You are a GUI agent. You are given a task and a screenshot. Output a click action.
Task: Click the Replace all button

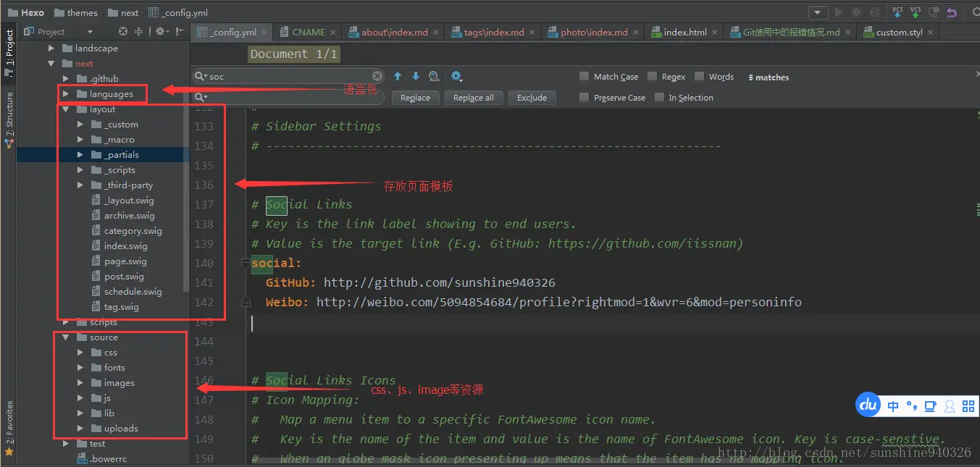pos(474,98)
